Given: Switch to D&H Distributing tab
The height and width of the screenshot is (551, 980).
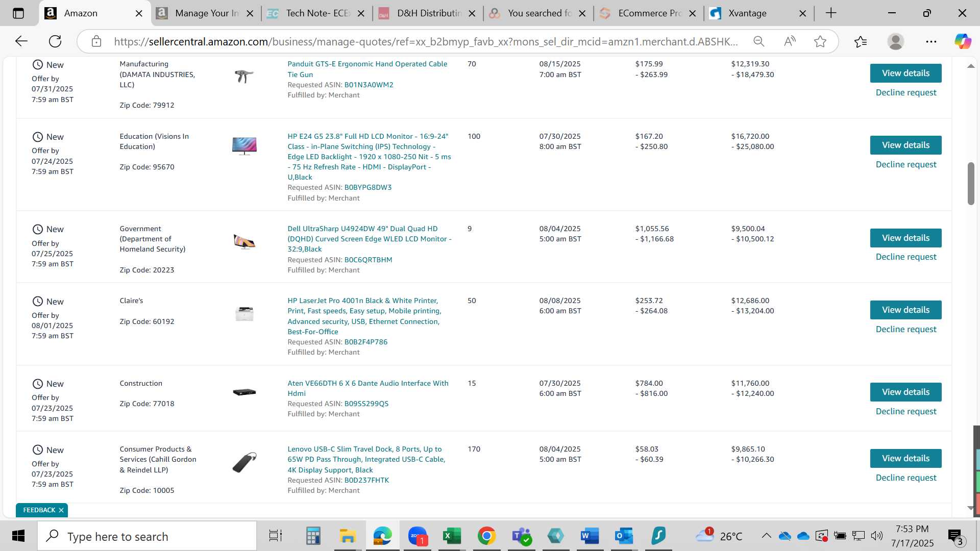Looking at the screenshot, I should 428,13.
